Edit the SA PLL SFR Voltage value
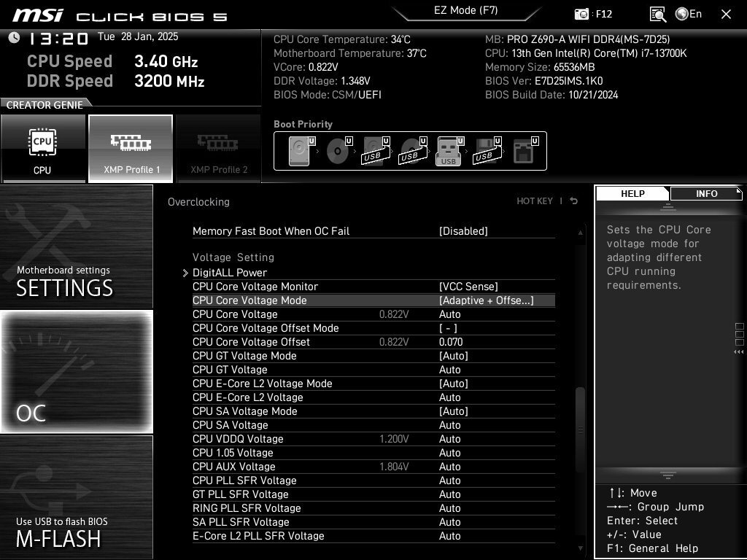Viewport: 747px width, 560px height. coord(449,521)
